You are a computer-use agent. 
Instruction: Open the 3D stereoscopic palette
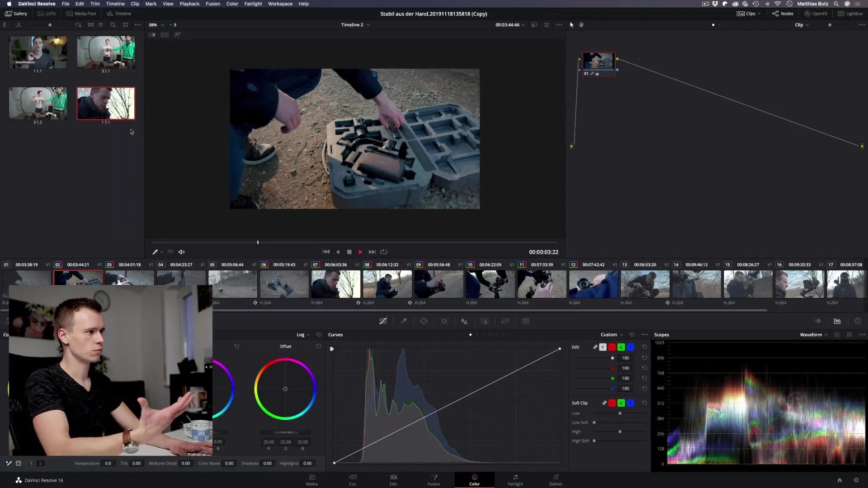525,321
